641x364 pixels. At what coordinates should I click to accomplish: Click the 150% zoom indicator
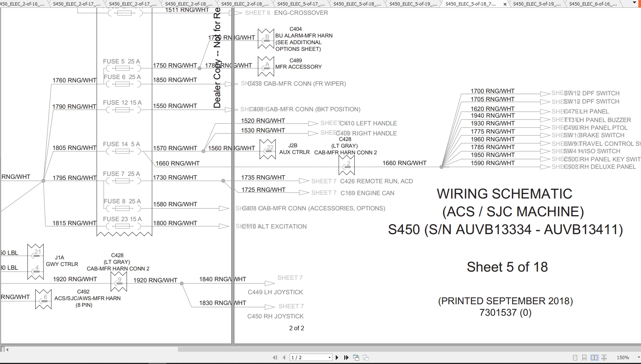pos(623,357)
